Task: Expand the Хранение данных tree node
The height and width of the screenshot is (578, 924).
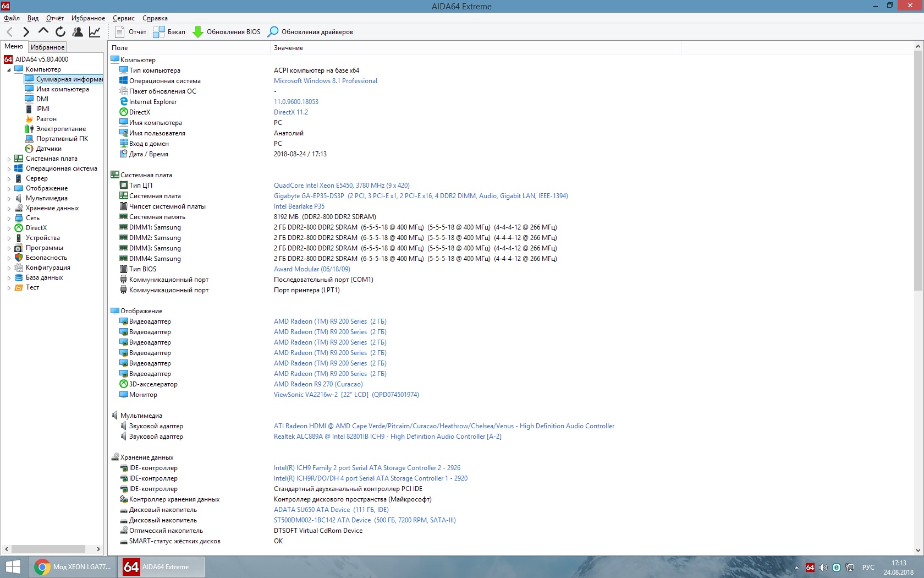Action: pyautogui.click(x=9, y=209)
